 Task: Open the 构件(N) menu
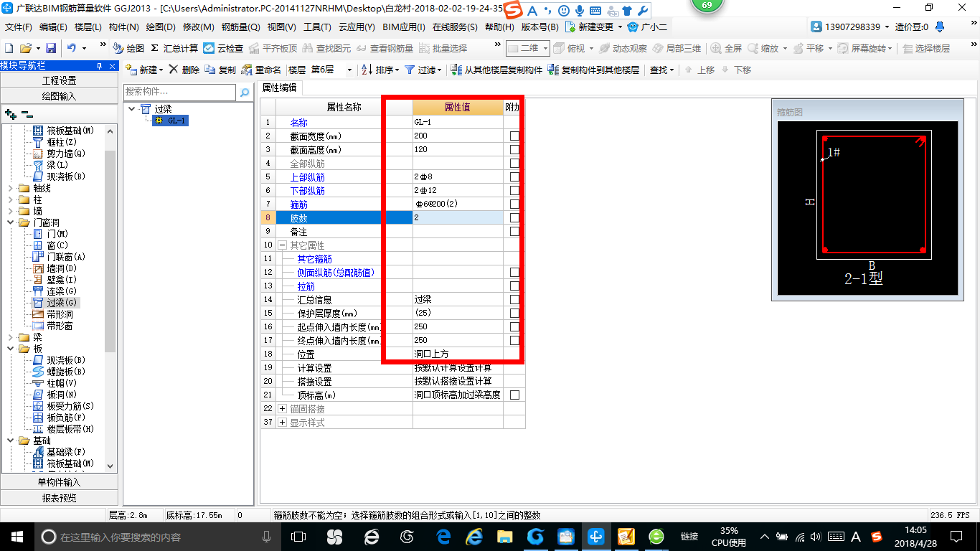pyautogui.click(x=123, y=27)
